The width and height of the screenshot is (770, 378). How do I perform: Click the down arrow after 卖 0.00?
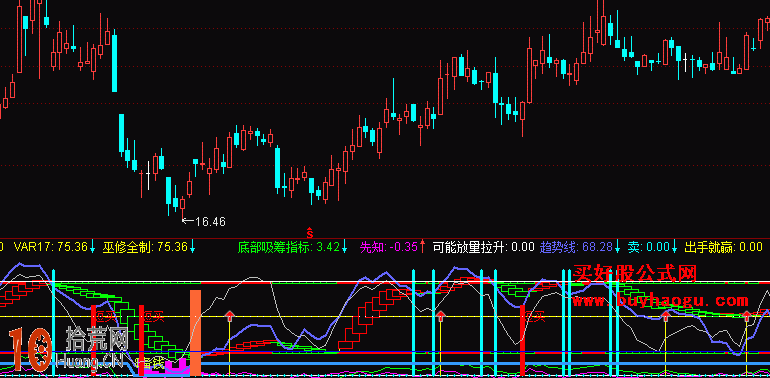[x=674, y=246]
